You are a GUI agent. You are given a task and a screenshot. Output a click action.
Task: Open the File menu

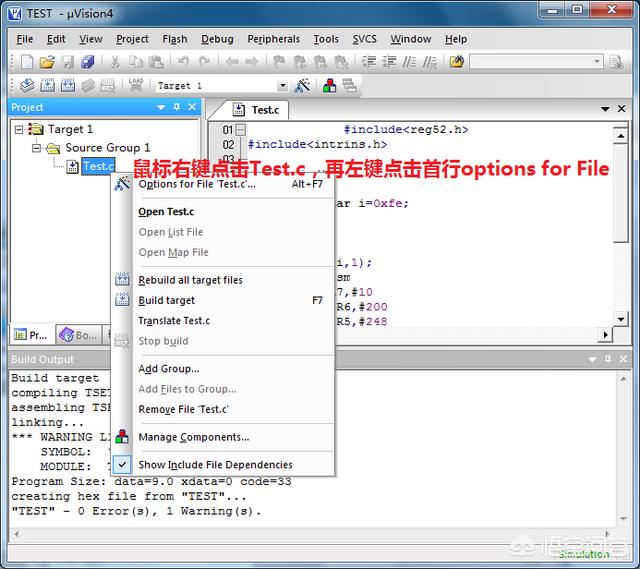(24, 39)
